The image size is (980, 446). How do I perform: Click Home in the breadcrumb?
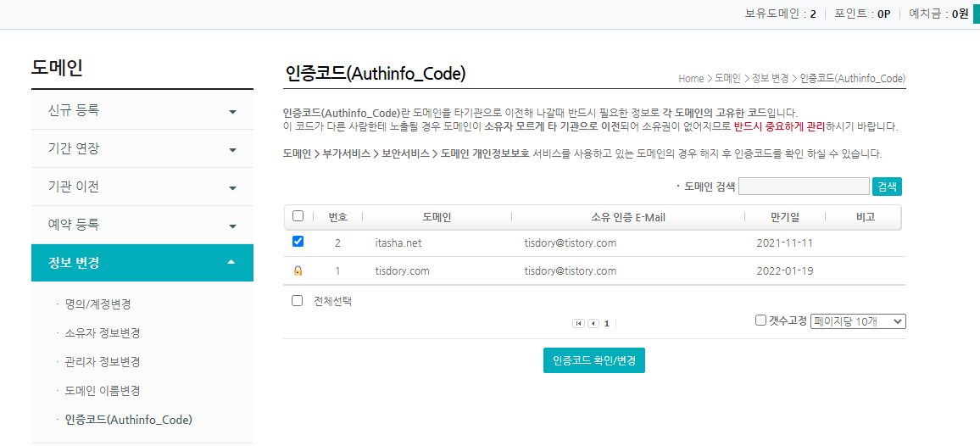pos(691,79)
